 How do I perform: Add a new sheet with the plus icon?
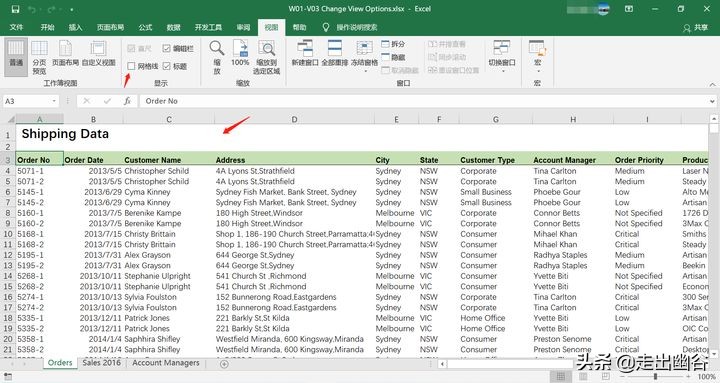[x=224, y=364]
